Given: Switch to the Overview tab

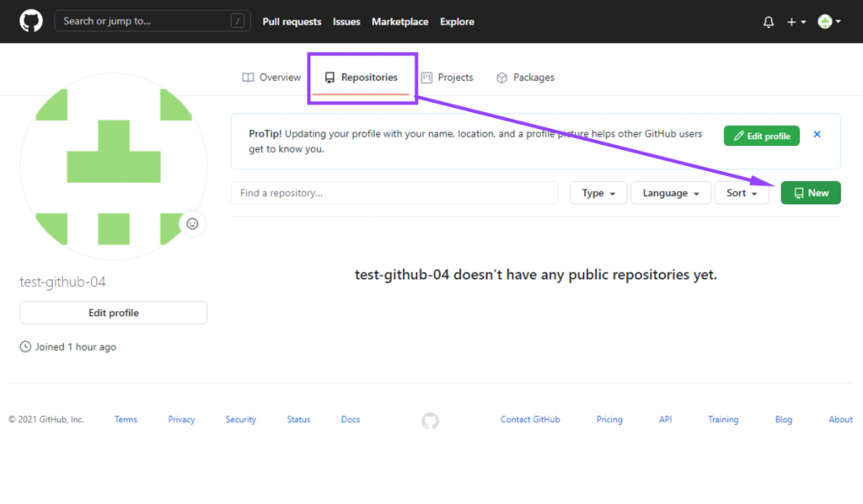Looking at the screenshot, I should tap(271, 78).
